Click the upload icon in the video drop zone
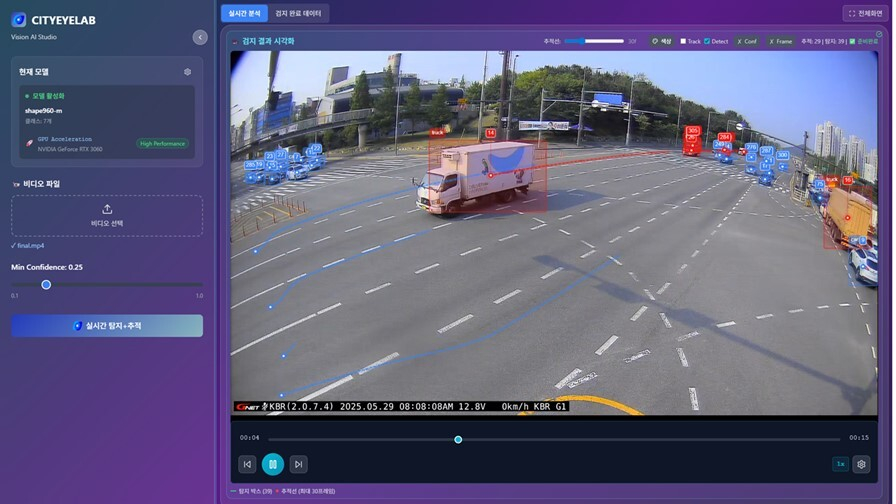Screen dimensions: 896x504 [107, 209]
